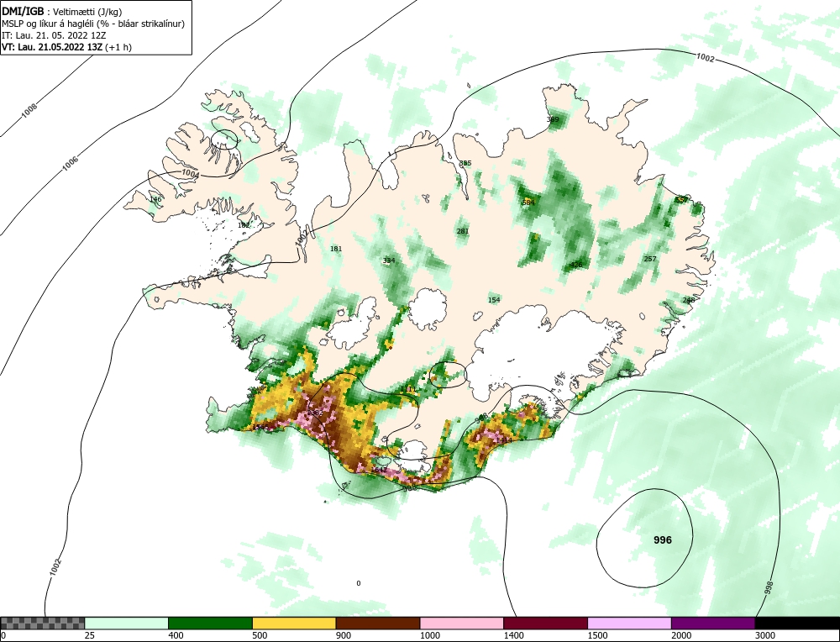
Task: Select the light mint 25–400 legend swatch
Action: point(127,623)
